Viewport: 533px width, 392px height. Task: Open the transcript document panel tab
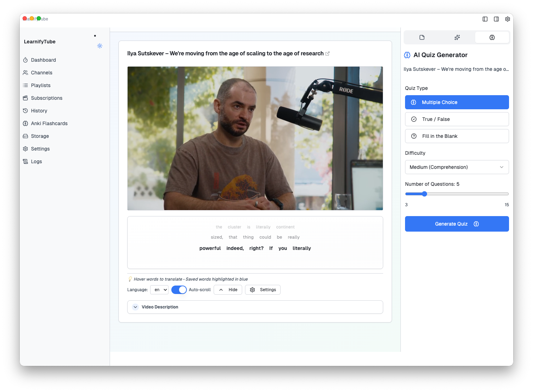click(x=422, y=37)
